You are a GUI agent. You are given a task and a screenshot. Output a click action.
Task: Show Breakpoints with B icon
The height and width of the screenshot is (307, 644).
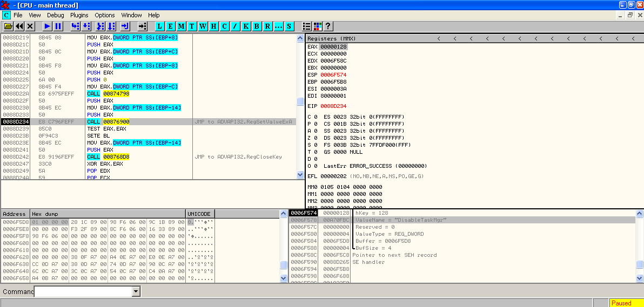(257, 26)
